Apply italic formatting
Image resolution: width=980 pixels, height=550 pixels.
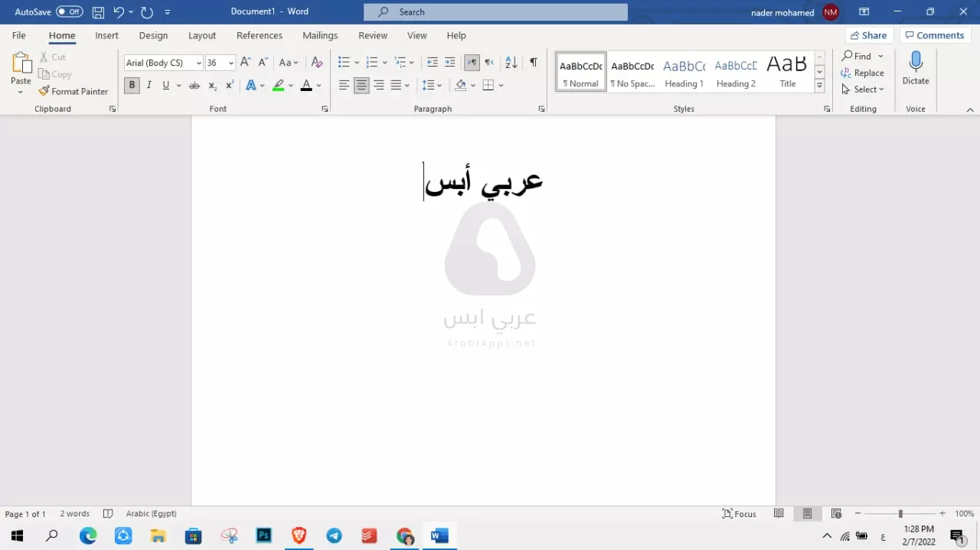149,85
